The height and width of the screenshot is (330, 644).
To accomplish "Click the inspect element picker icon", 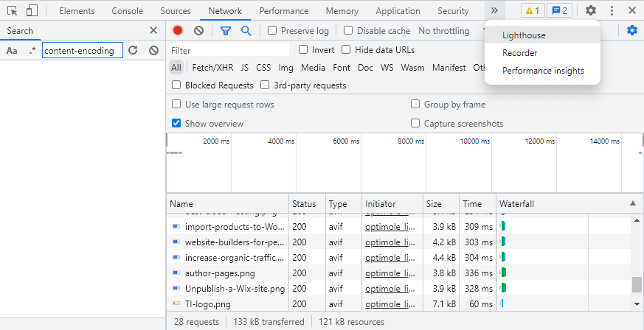I will [x=13, y=10].
